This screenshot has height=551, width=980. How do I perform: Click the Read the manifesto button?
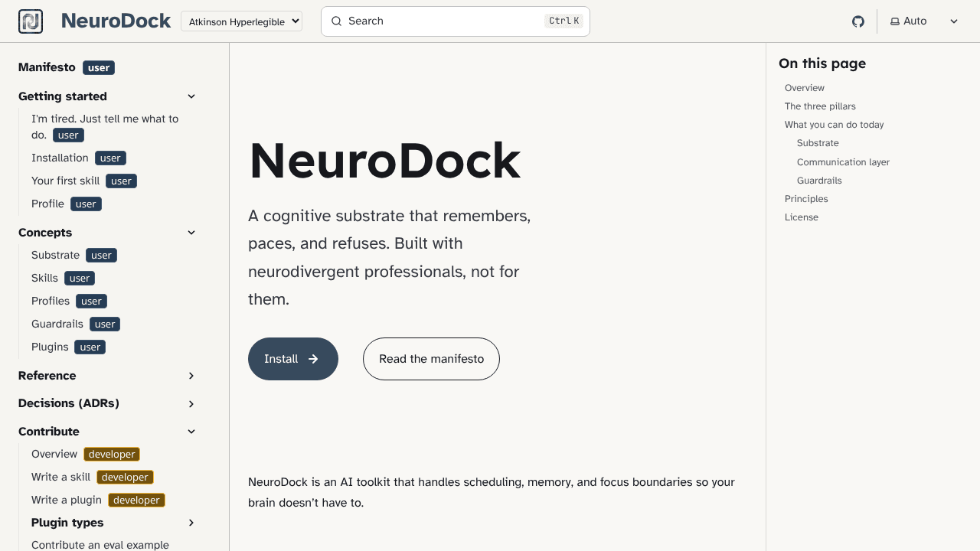pos(431,359)
